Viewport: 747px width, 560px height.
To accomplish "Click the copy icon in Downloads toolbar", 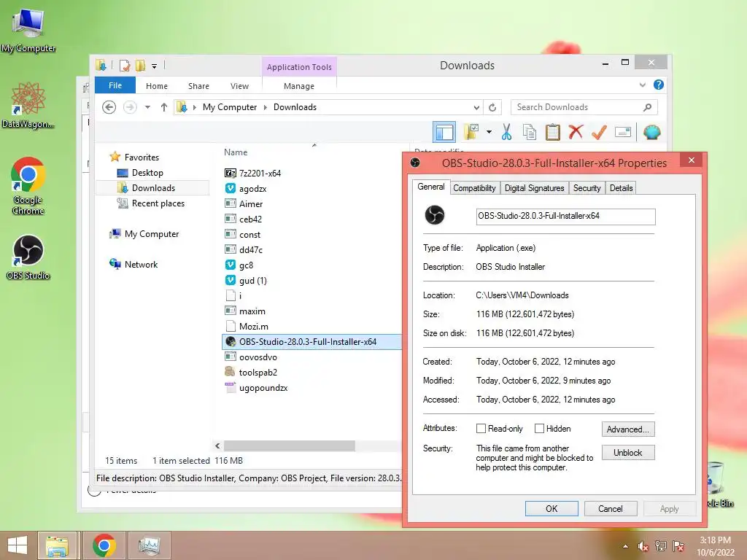I will pos(530,132).
